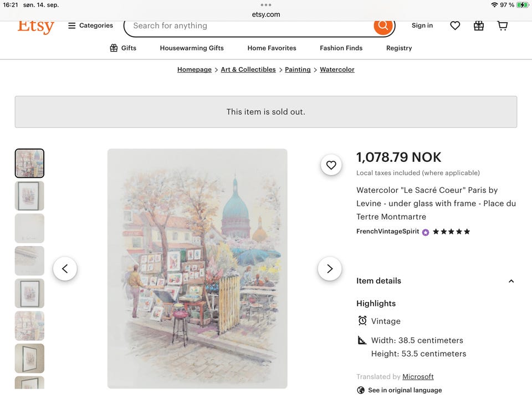Open favorites via the heart icon in header
Image resolution: width=532 pixels, height=399 pixels.
click(454, 25)
